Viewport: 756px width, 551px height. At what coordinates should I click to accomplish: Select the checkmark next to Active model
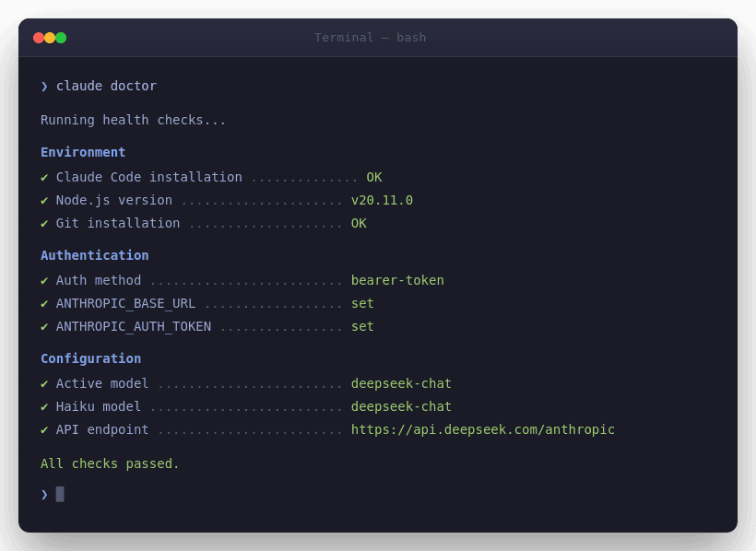(43, 383)
